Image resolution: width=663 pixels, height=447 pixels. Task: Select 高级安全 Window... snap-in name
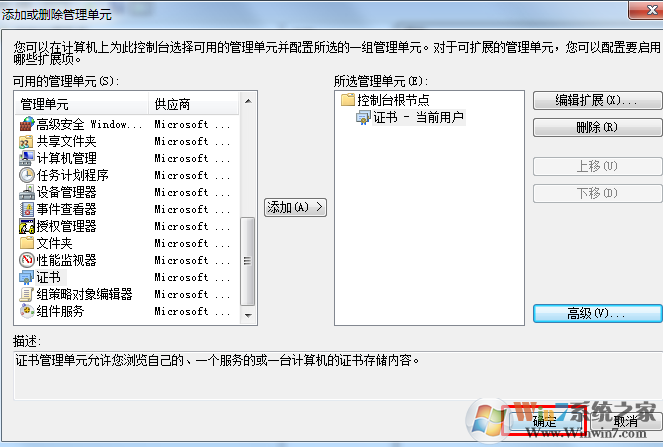[89, 124]
